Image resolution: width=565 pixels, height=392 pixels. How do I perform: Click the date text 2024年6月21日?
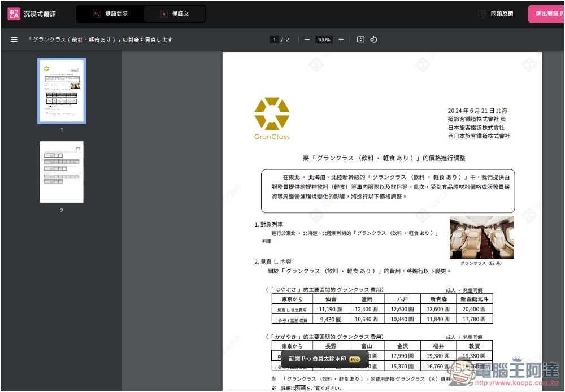point(471,111)
